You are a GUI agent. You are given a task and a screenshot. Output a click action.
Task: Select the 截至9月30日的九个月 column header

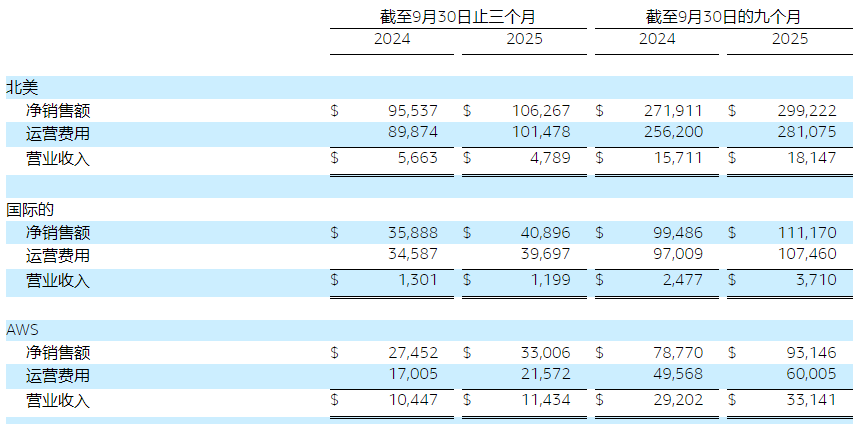point(723,17)
